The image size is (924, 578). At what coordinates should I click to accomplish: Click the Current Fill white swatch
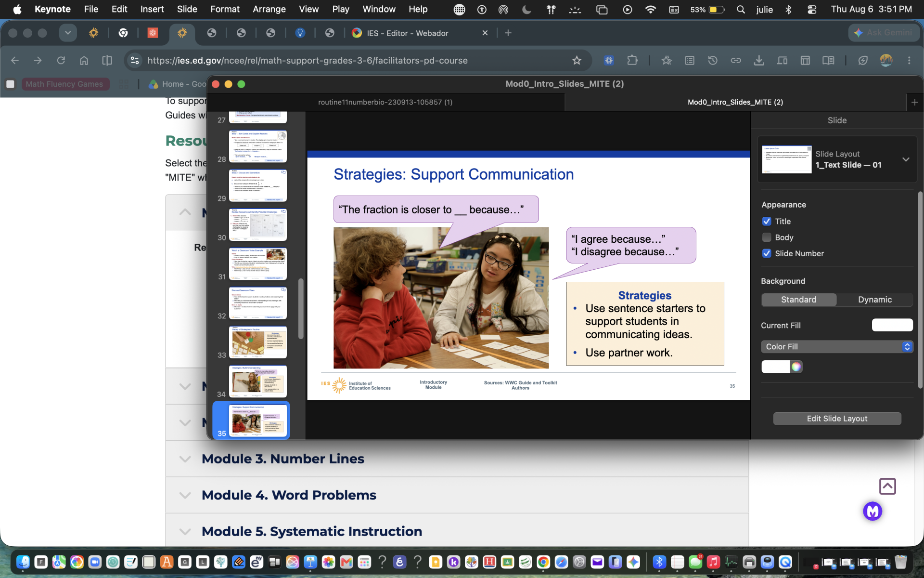[892, 325]
